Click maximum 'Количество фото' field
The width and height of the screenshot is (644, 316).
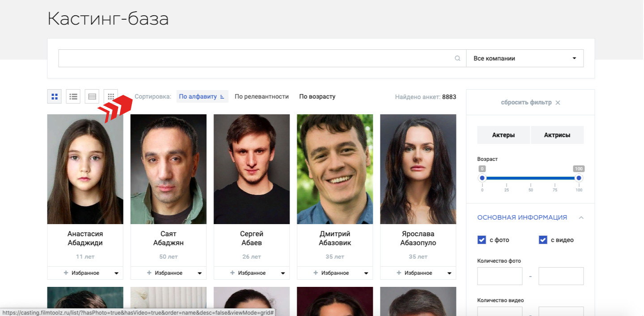pos(561,276)
